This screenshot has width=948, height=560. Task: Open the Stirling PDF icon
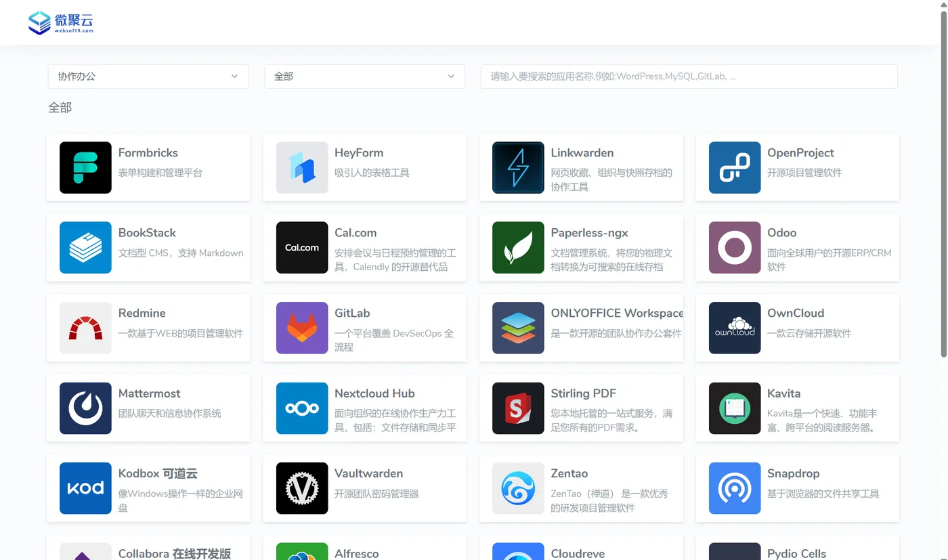point(518,408)
